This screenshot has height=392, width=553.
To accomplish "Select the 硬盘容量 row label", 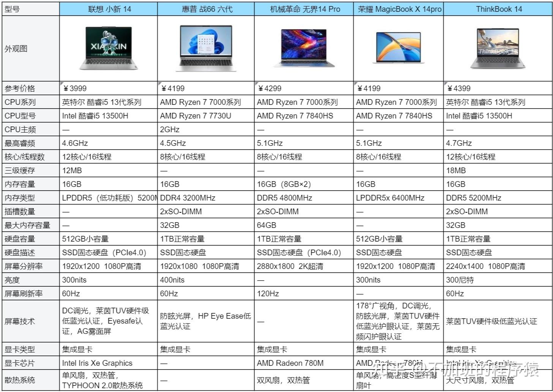I will [31, 239].
